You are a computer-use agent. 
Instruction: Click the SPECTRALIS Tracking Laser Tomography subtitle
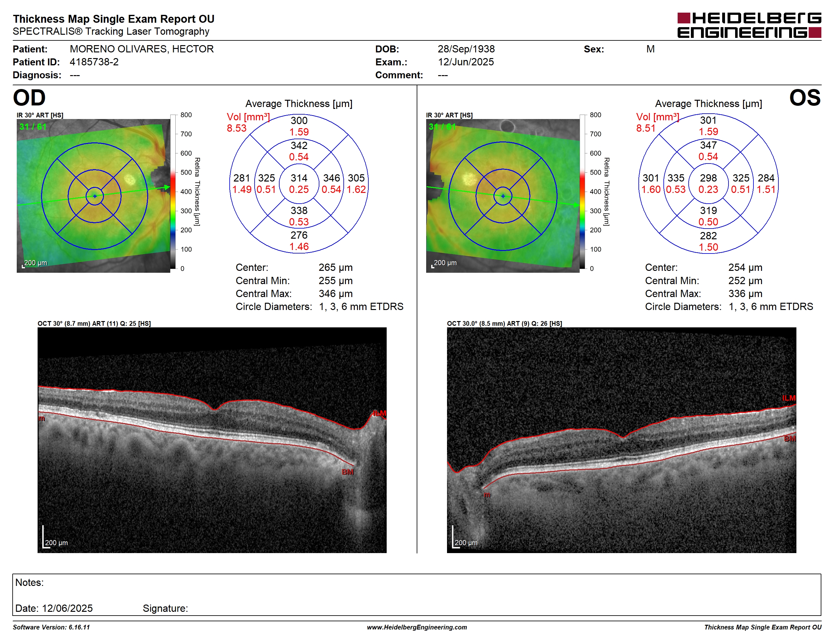[x=111, y=31]
